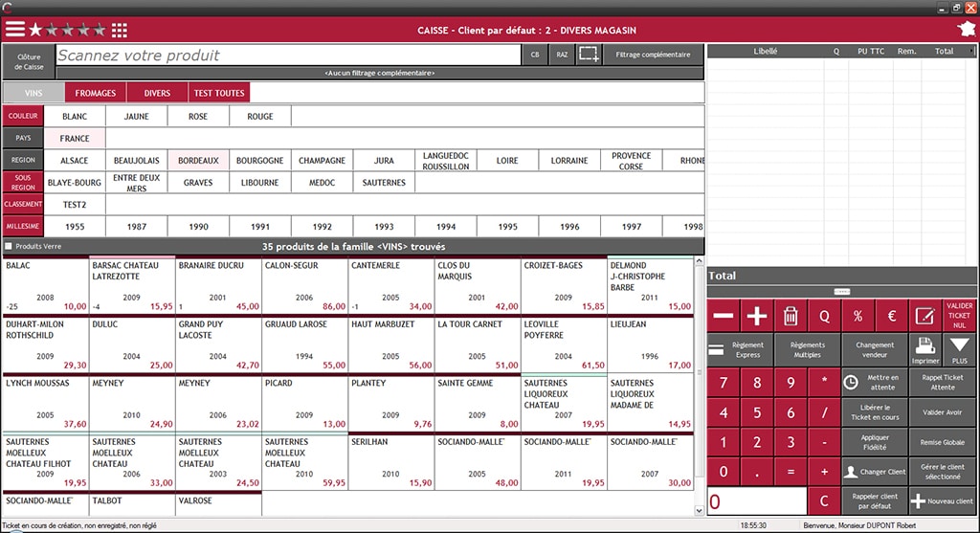Click the Règlement Express button
This screenshot has height=533, width=980.
[x=740, y=349]
